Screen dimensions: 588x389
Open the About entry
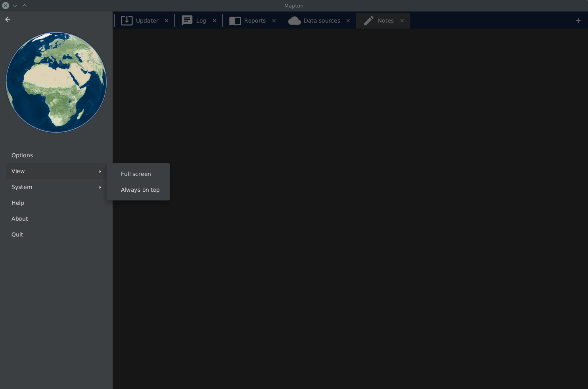(56, 219)
